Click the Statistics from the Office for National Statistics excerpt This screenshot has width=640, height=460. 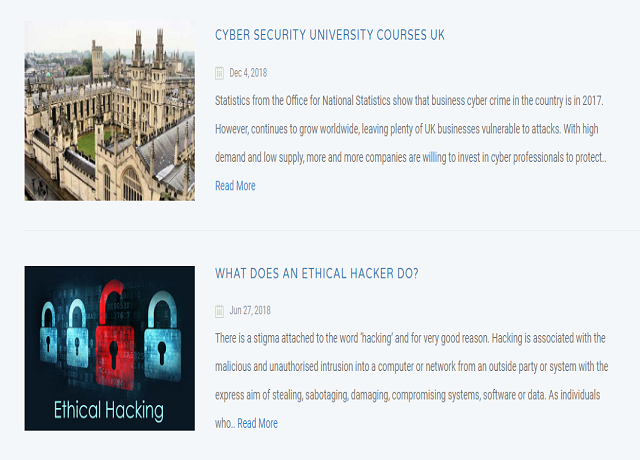(411, 129)
